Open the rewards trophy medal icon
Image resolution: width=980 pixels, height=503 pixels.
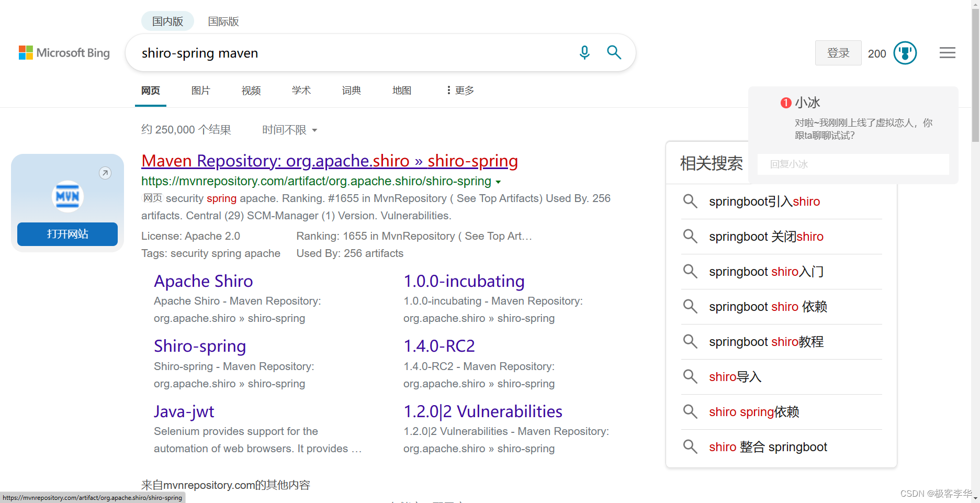[x=905, y=53]
